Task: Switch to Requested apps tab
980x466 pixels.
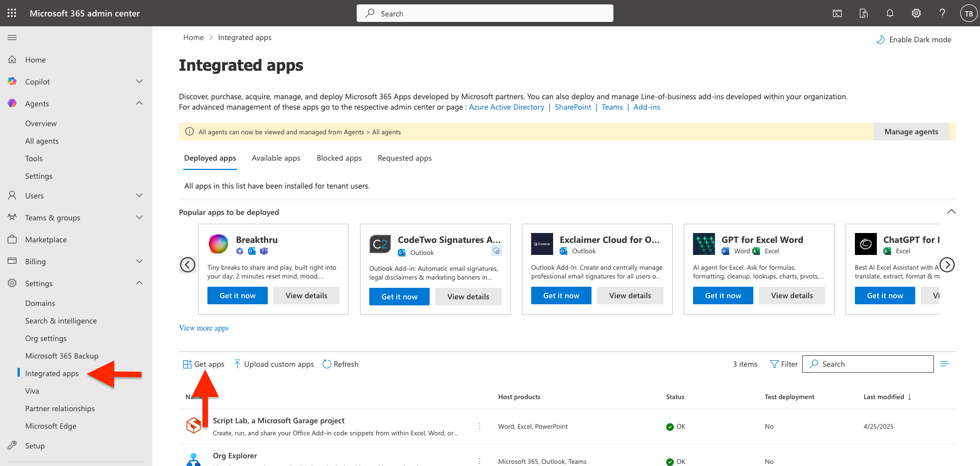Action: click(404, 158)
